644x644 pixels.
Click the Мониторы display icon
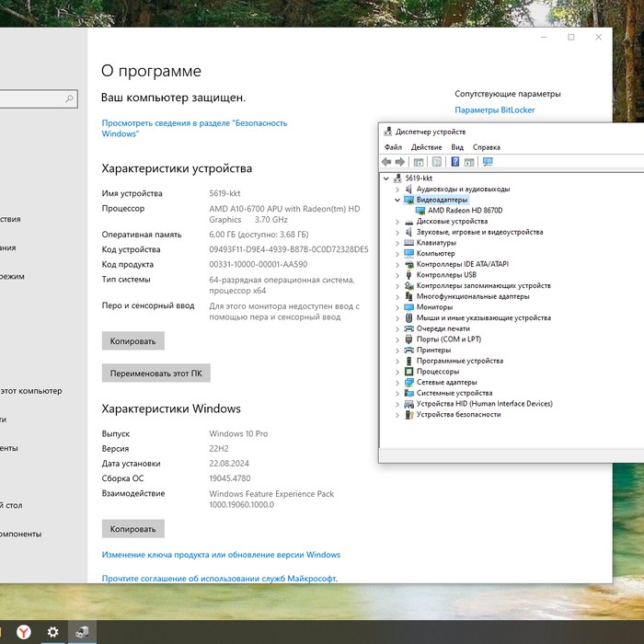[x=408, y=307]
